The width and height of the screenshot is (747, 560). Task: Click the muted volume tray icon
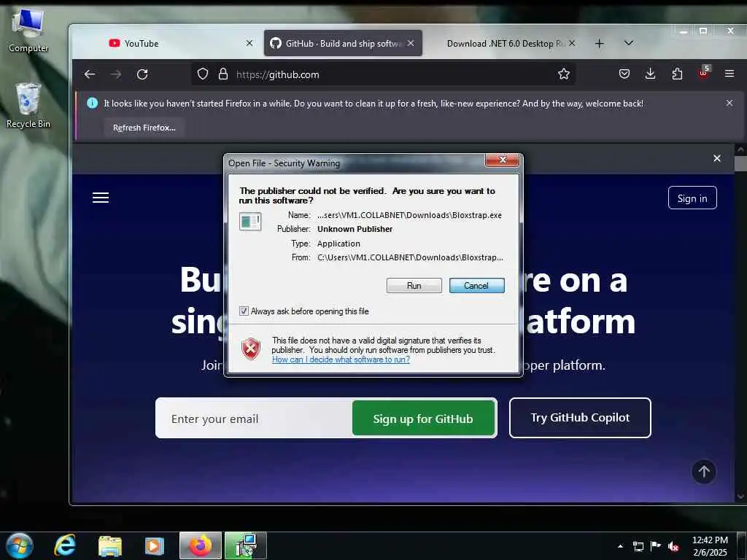(673, 546)
